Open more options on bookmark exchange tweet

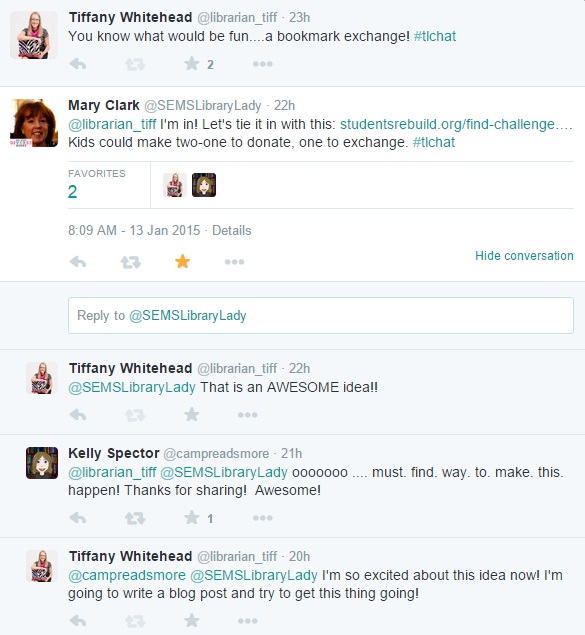click(263, 64)
